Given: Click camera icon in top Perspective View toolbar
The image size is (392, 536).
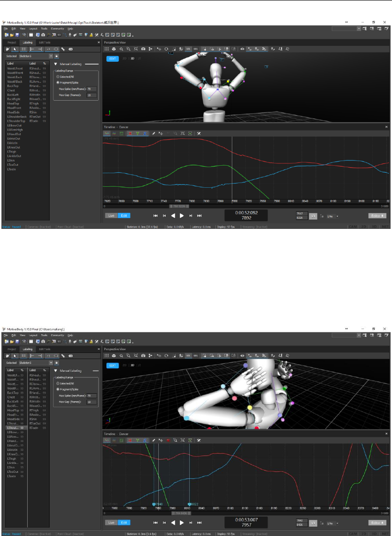Looking at the screenshot, I should point(143,49).
